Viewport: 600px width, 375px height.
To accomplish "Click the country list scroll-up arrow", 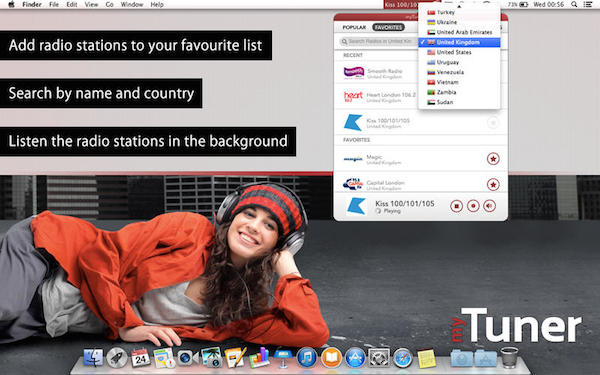I will (x=459, y=6).
